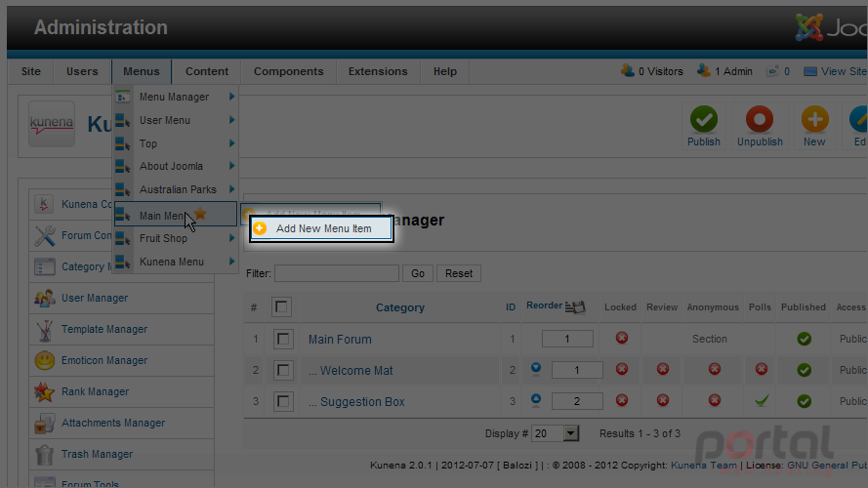Click Main Forum reorder value field
This screenshot has height=488, width=868.
click(x=567, y=339)
